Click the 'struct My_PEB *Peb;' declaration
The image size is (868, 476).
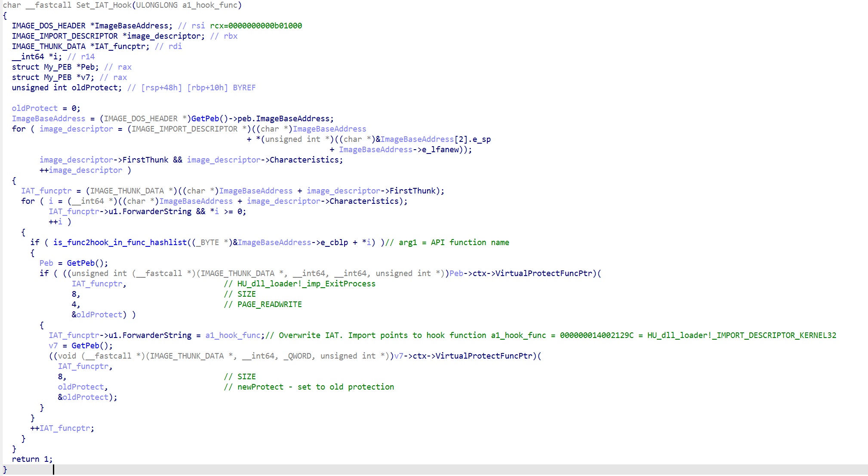point(55,67)
